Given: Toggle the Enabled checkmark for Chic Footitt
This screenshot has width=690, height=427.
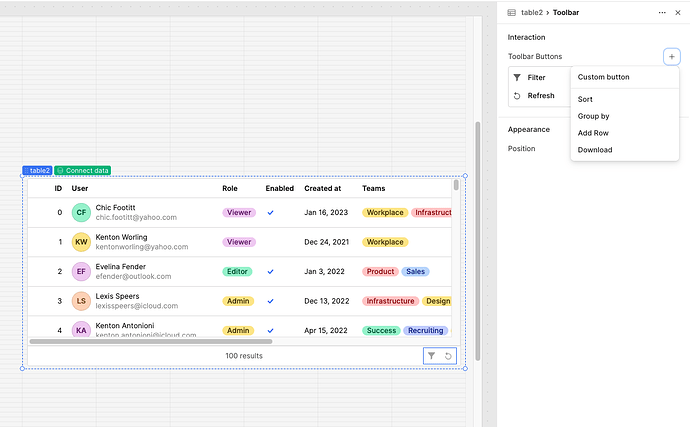Looking at the screenshot, I should click(x=270, y=213).
